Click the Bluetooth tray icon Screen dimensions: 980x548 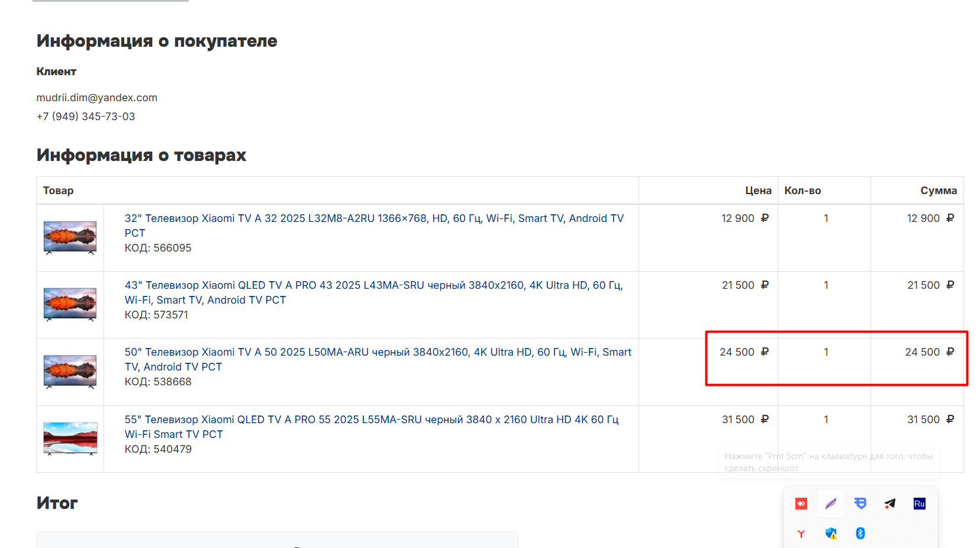click(x=860, y=533)
